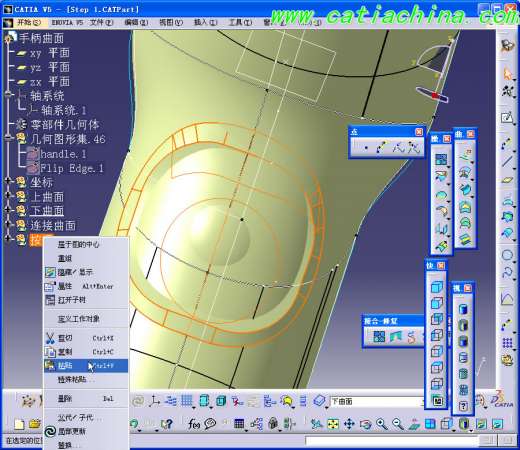
Task: Click the compass red manipulation handle
Action: click(x=435, y=96)
